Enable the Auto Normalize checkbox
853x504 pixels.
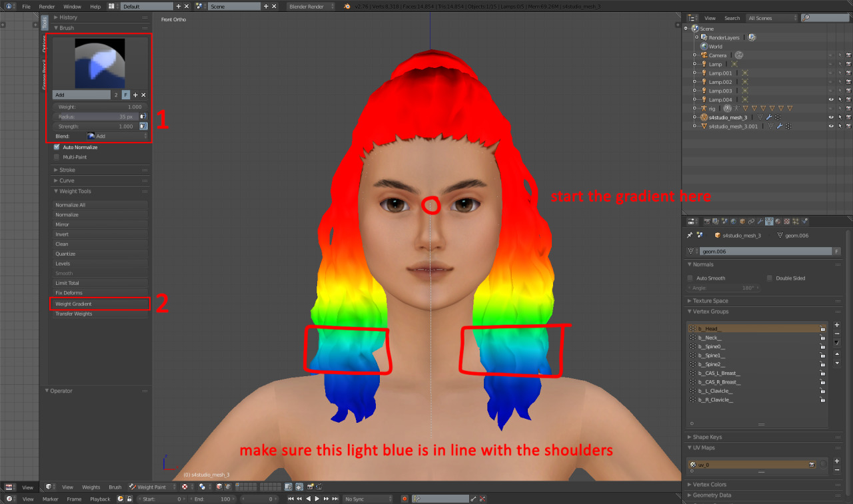pos(57,147)
